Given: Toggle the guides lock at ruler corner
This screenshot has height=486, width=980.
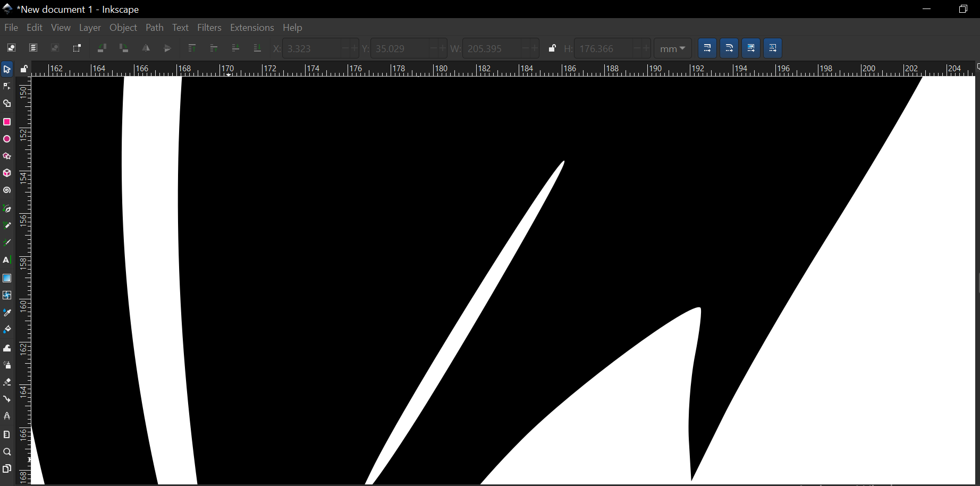Looking at the screenshot, I should pos(24,69).
